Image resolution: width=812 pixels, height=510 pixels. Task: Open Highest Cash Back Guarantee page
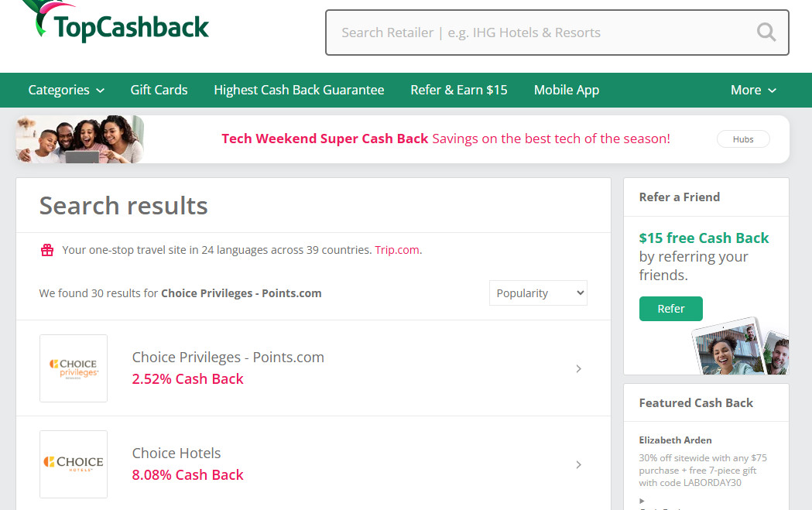[x=299, y=90]
